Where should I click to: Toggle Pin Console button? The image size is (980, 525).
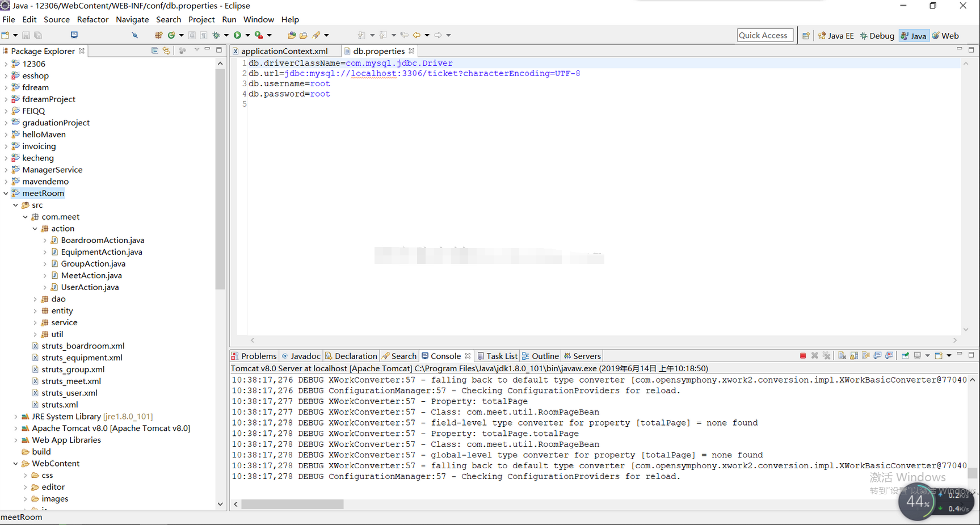[905, 356]
